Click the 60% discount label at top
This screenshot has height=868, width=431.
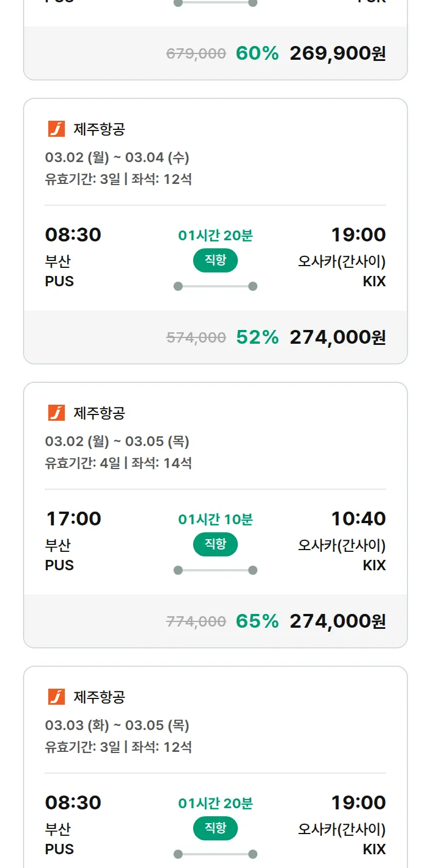[257, 53]
